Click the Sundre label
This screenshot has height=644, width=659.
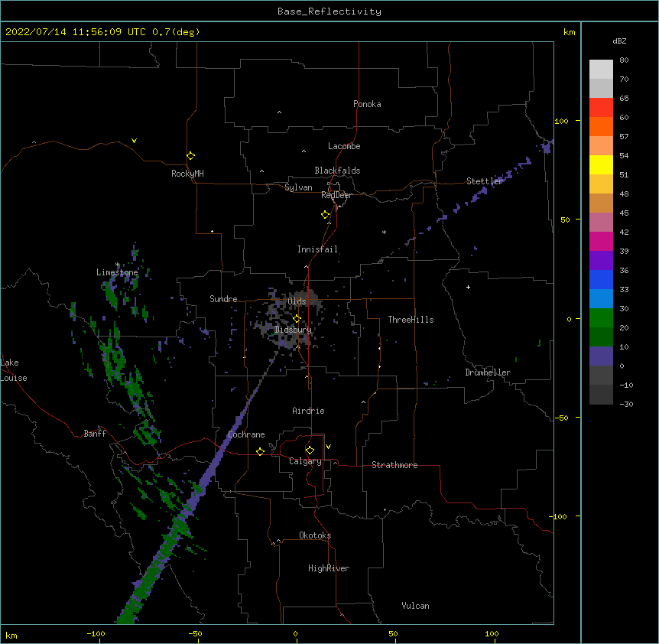pyautogui.click(x=223, y=299)
